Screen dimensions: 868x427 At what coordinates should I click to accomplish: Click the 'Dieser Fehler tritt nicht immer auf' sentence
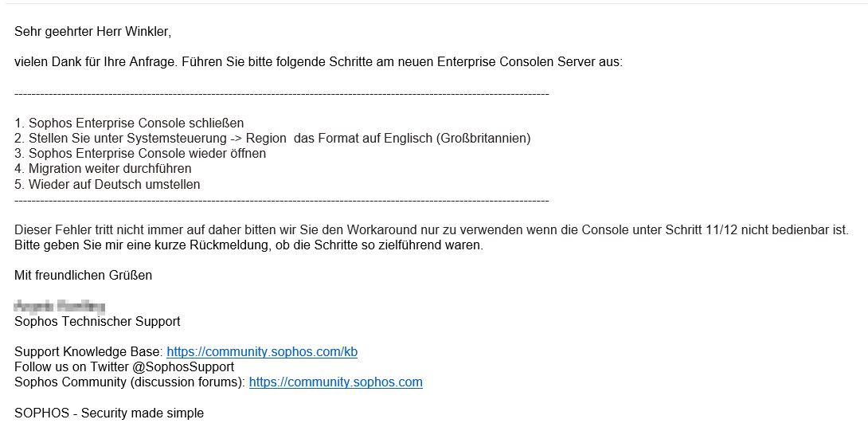point(432,230)
